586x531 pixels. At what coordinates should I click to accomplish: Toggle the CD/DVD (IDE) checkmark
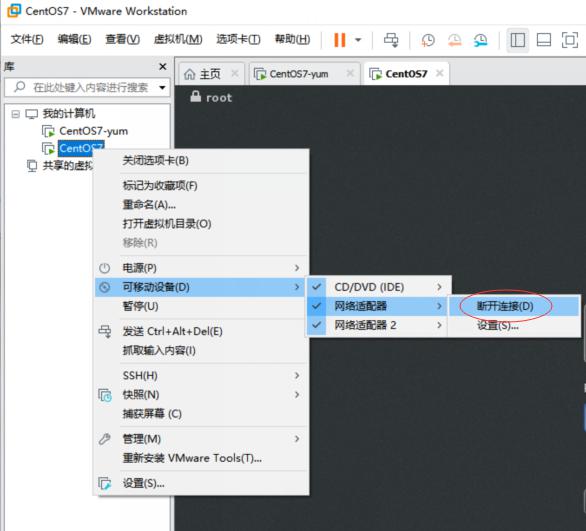tap(317, 287)
